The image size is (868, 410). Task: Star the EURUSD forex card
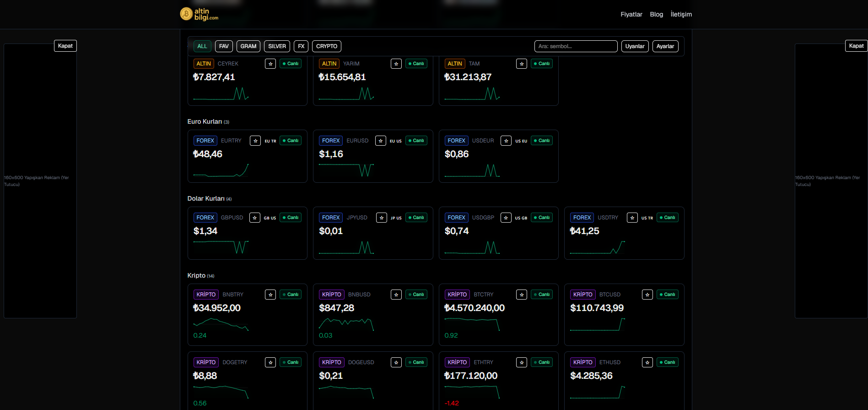381,141
